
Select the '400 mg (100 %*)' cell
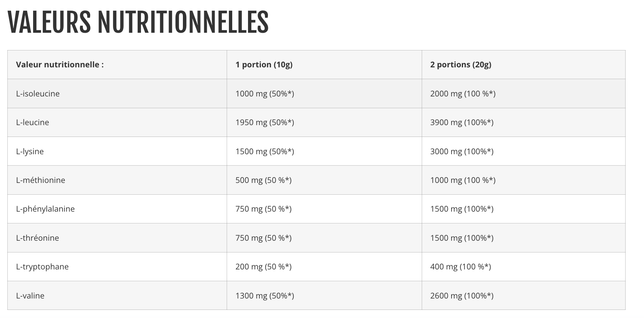click(x=460, y=266)
